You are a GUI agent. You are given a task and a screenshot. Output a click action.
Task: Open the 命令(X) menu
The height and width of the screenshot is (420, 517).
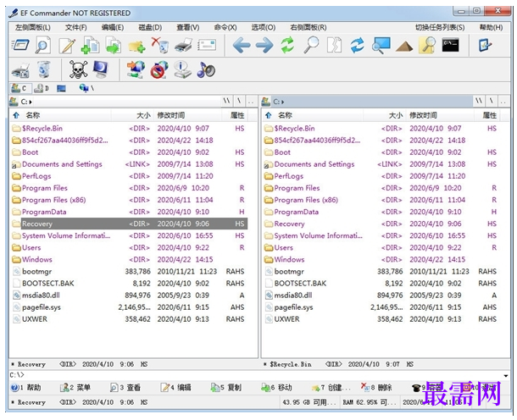point(225,27)
